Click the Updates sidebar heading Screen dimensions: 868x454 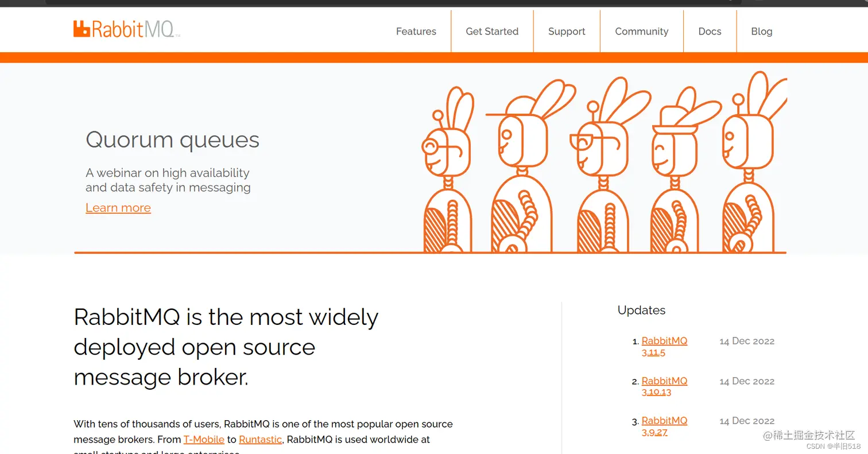click(641, 310)
